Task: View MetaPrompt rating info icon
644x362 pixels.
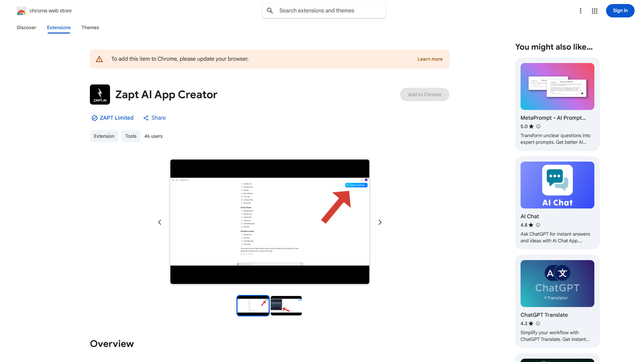Action: 538,126
